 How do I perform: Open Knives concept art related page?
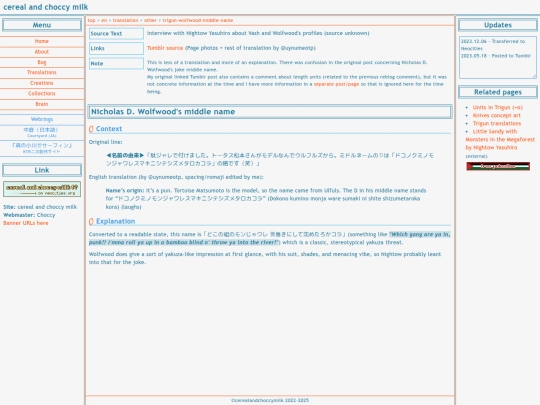click(497, 115)
